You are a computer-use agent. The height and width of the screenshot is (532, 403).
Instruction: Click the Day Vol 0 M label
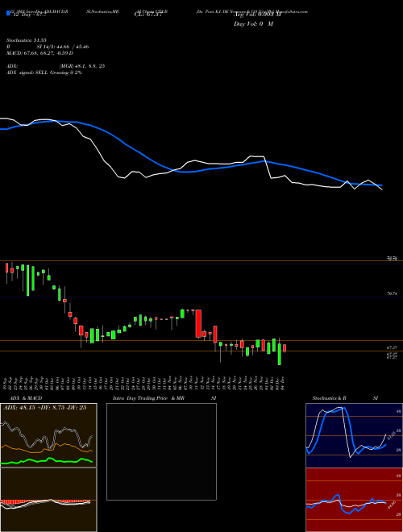coord(253,24)
